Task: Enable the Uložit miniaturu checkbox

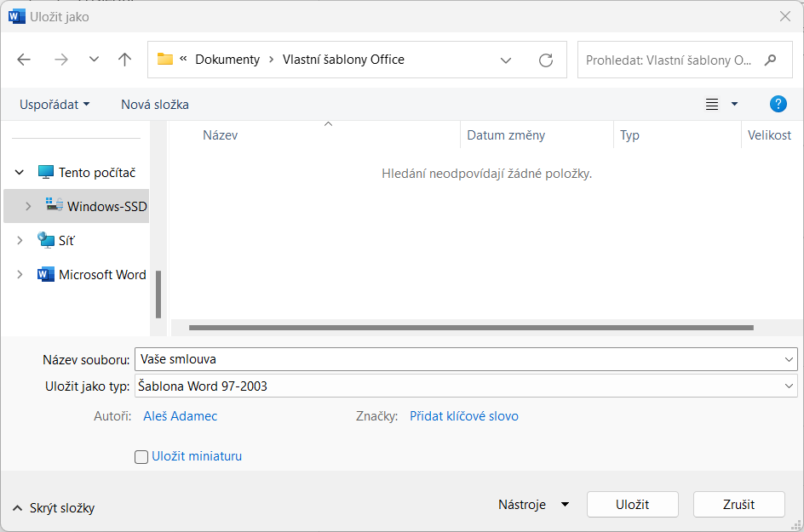Action: pyautogui.click(x=141, y=457)
